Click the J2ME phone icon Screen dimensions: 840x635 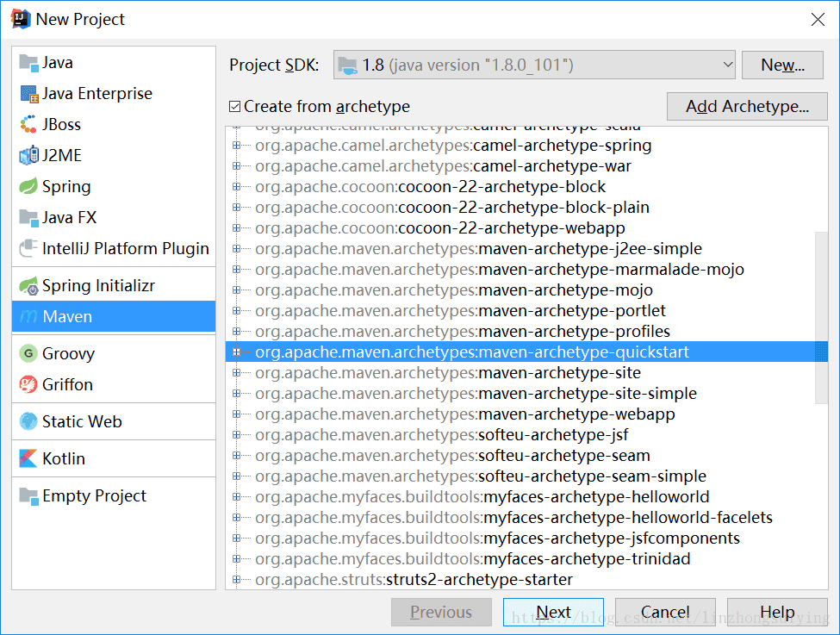click(x=28, y=155)
